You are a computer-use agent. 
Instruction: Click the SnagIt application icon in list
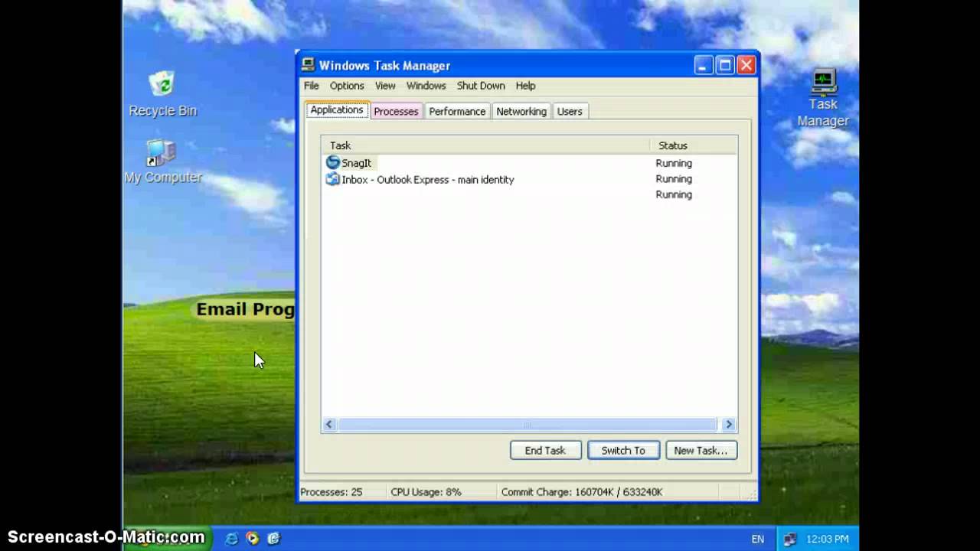click(332, 162)
